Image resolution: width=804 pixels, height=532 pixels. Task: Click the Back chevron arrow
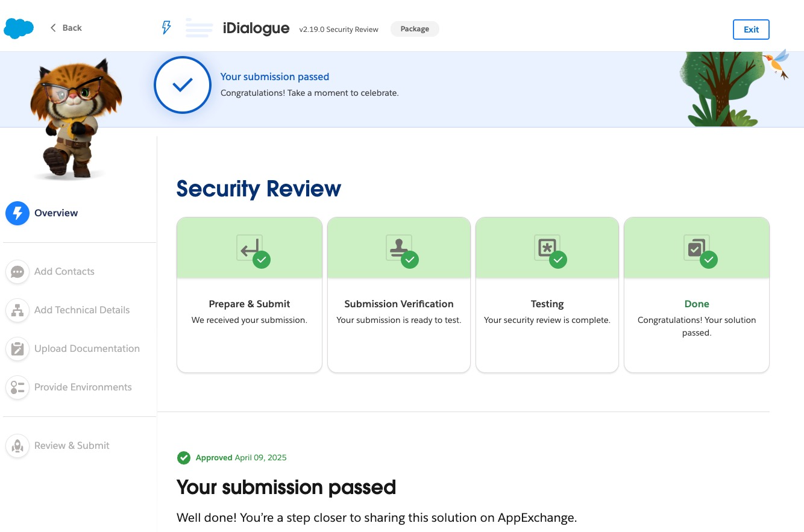[x=53, y=28]
